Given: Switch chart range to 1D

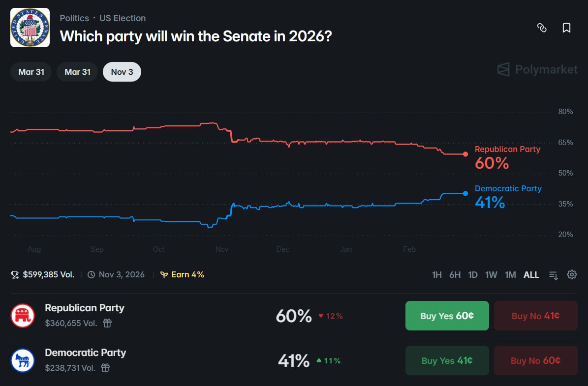Looking at the screenshot, I should pos(473,275).
